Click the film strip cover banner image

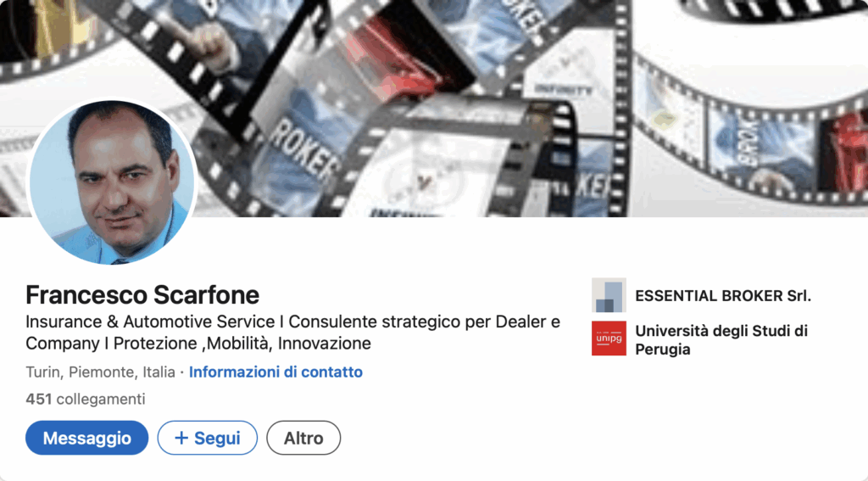coord(434,108)
